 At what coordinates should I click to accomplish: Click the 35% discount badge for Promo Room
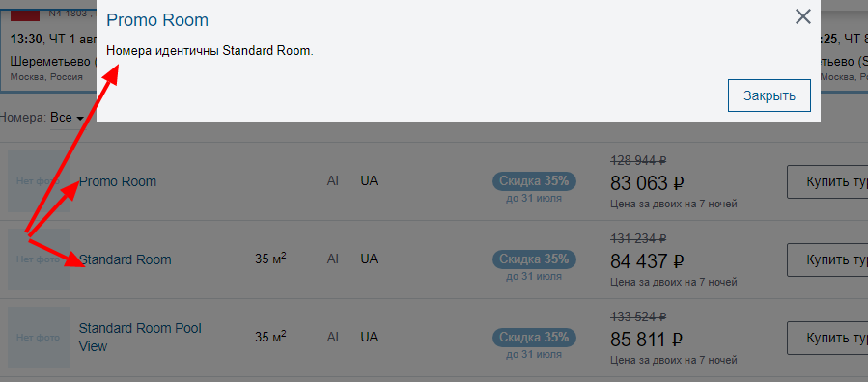pyautogui.click(x=534, y=180)
